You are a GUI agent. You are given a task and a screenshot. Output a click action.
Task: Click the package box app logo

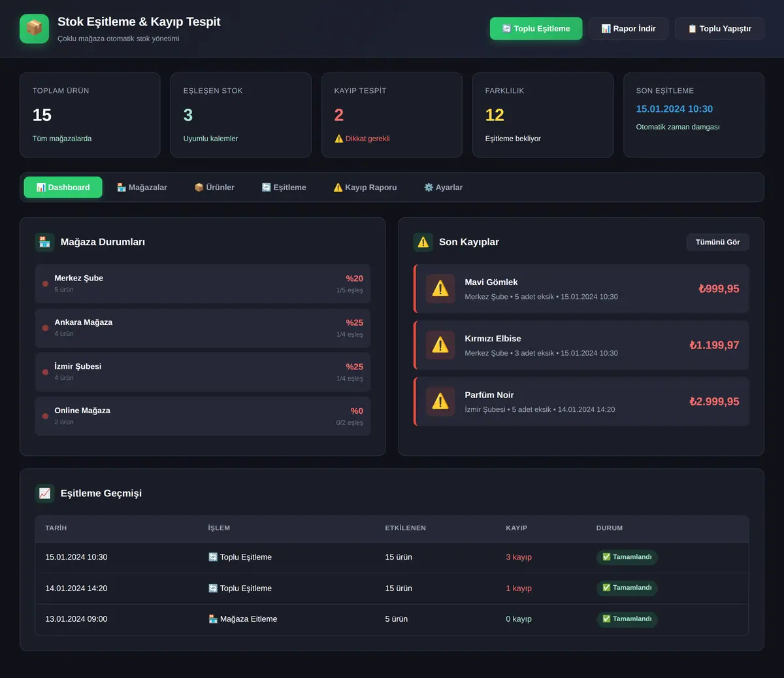tap(34, 29)
